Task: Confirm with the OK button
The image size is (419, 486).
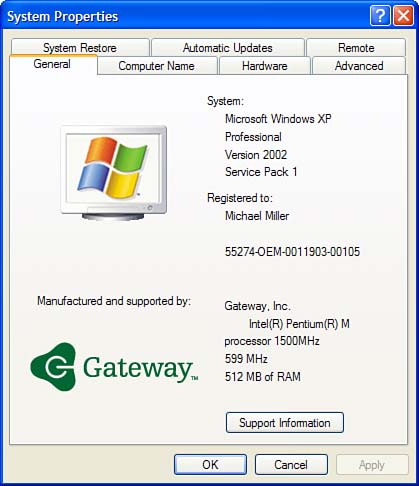Action: 210,464
